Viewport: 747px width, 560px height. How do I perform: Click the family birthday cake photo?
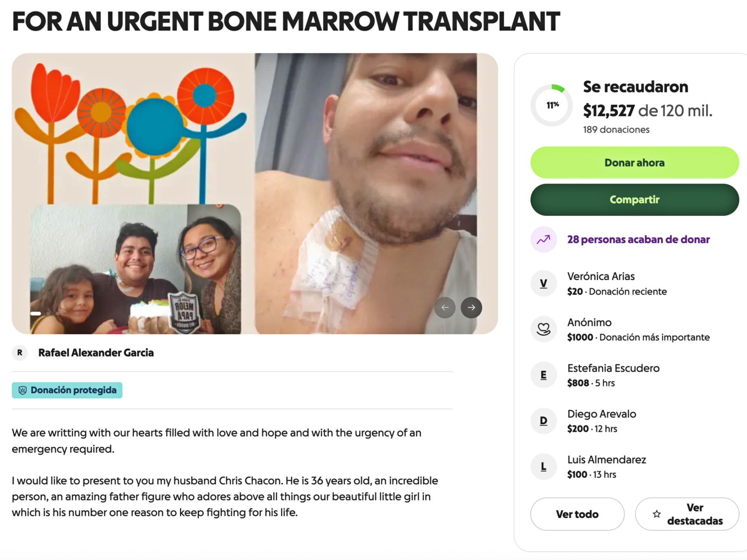pos(135,269)
